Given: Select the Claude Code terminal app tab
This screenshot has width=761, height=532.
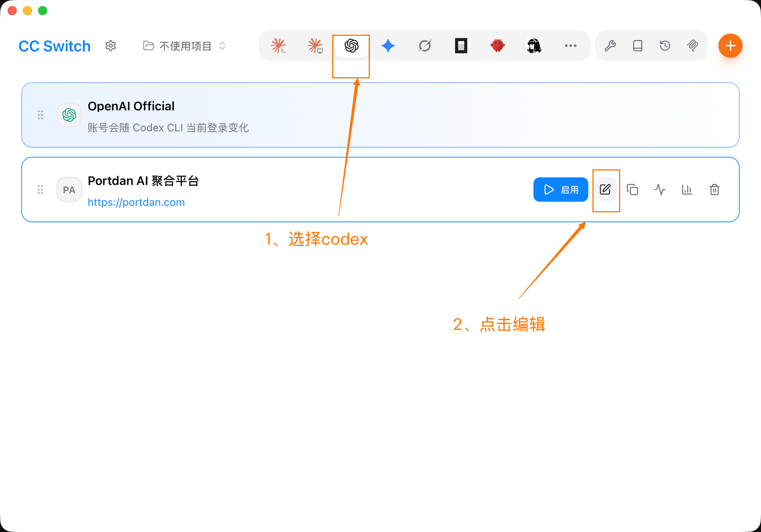Looking at the screenshot, I should tap(279, 46).
